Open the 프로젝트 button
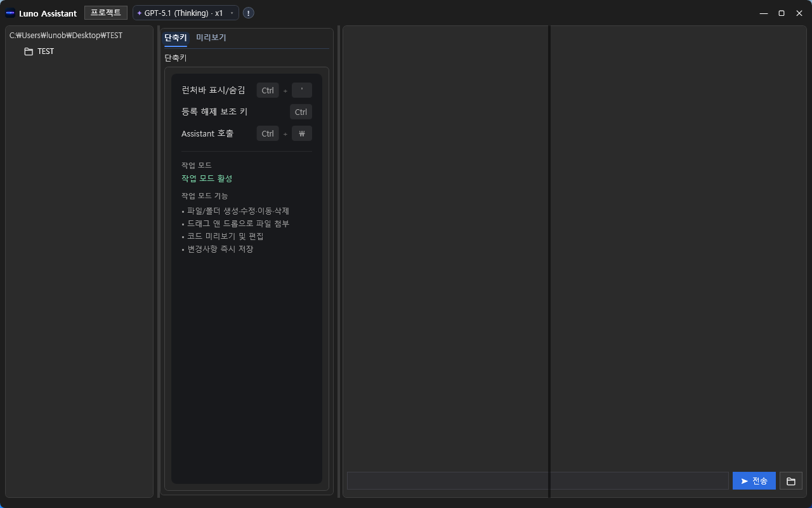This screenshot has height=508, width=812. pyautogui.click(x=105, y=12)
